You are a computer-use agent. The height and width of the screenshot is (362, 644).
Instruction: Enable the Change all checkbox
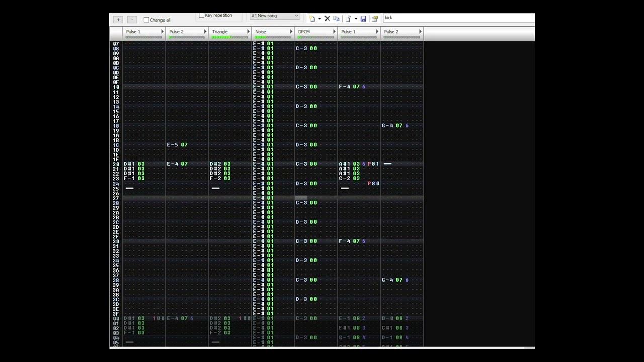(146, 20)
